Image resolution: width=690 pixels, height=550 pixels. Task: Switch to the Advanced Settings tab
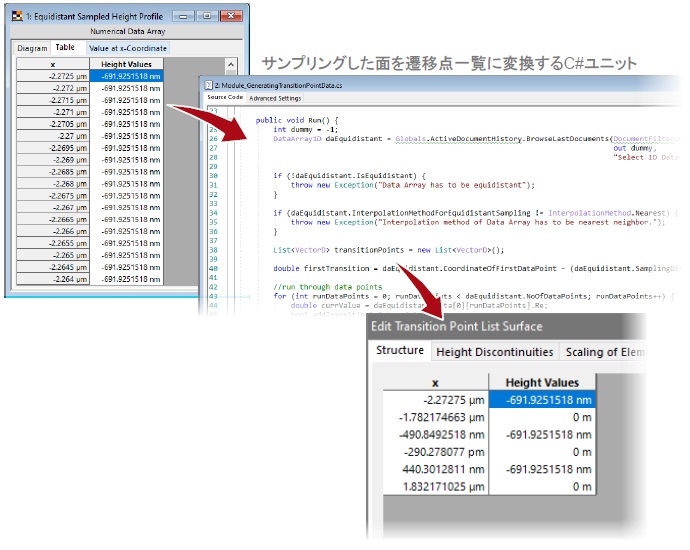tap(275, 98)
